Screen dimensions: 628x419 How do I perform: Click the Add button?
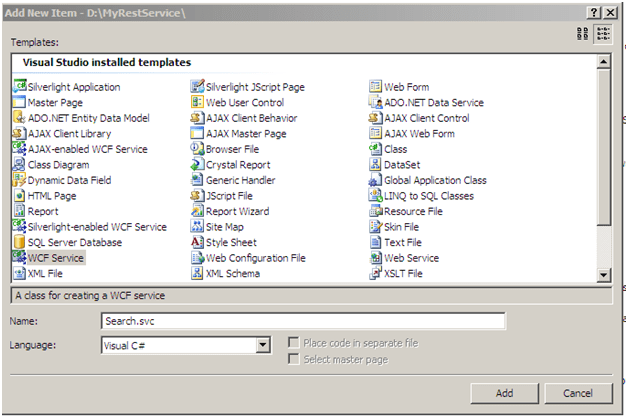pos(505,394)
